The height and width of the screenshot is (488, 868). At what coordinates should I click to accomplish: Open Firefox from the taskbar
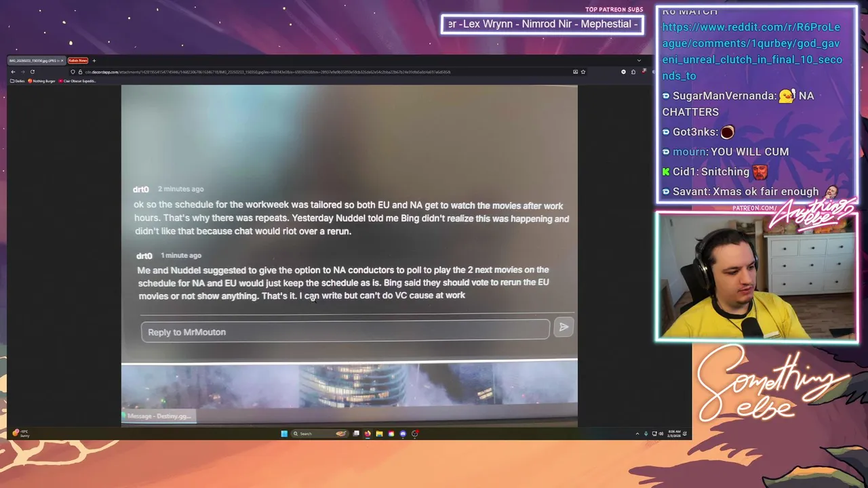click(x=368, y=434)
